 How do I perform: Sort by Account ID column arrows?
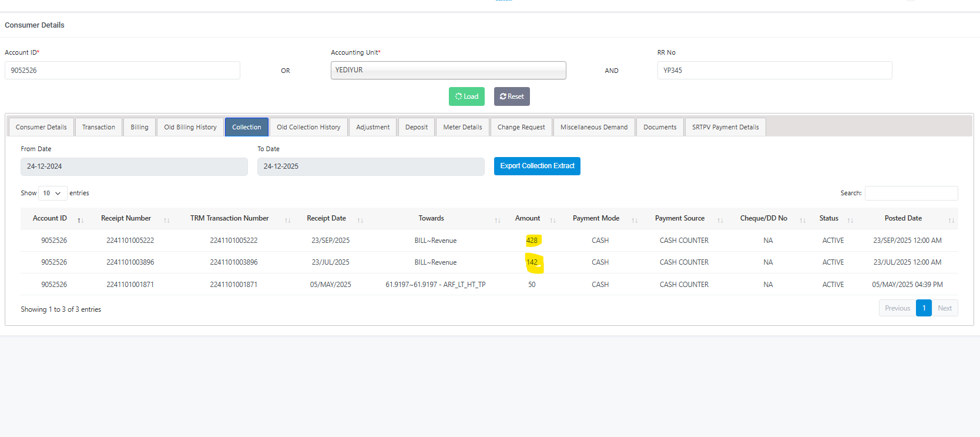point(80,220)
